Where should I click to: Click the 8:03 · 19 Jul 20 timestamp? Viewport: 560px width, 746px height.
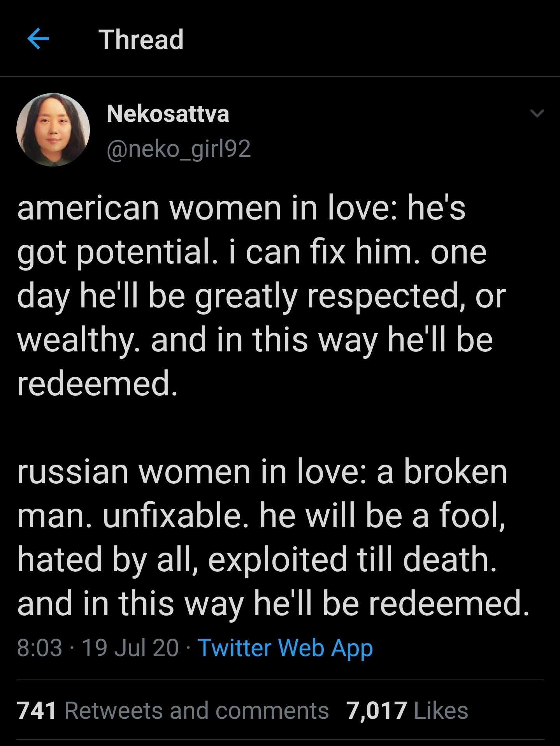pos(98,648)
